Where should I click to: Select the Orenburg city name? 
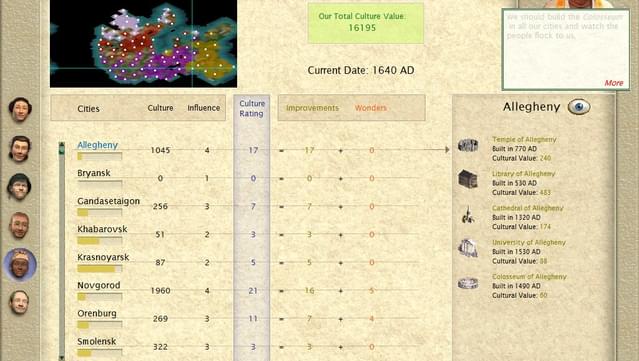[x=97, y=313]
